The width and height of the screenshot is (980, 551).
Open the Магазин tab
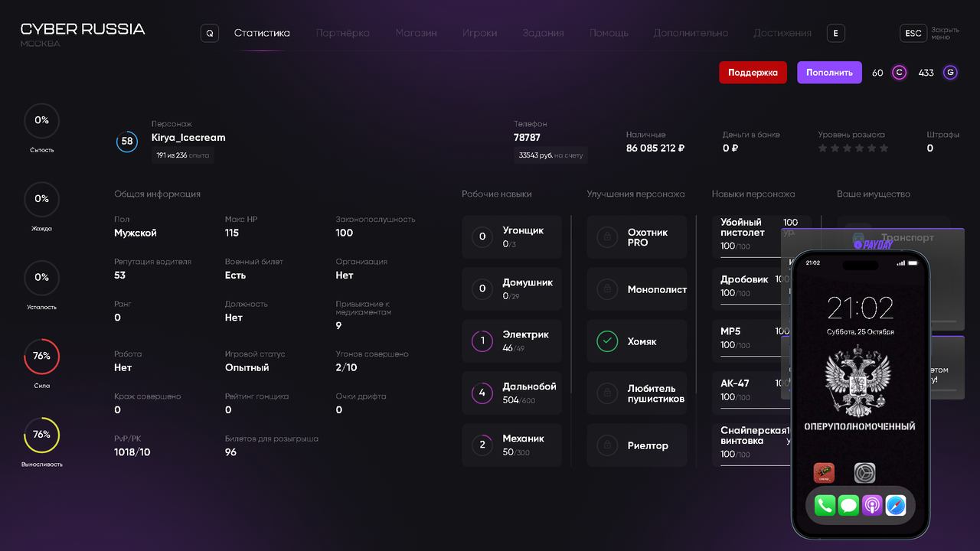pos(416,34)
